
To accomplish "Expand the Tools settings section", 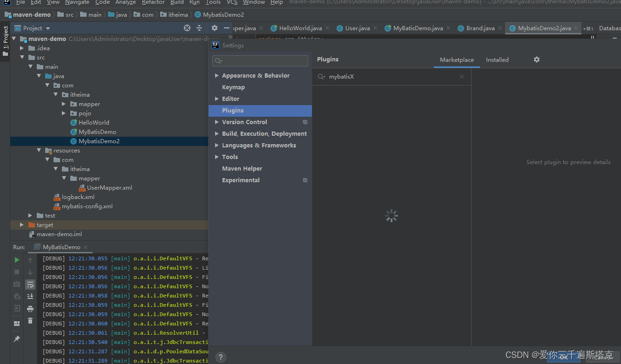I will [216, 157].
